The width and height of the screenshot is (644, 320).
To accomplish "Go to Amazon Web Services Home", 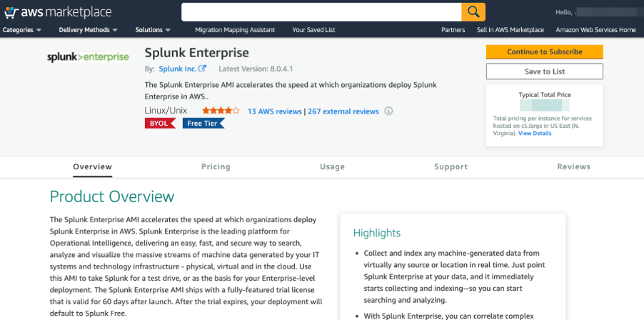I will (595, 30).
